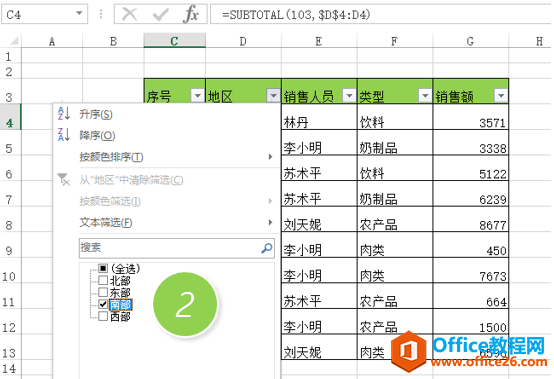Click cell with sales value 7673
Image resolution: width=554 pixels, height=379 pixels.
471,270
